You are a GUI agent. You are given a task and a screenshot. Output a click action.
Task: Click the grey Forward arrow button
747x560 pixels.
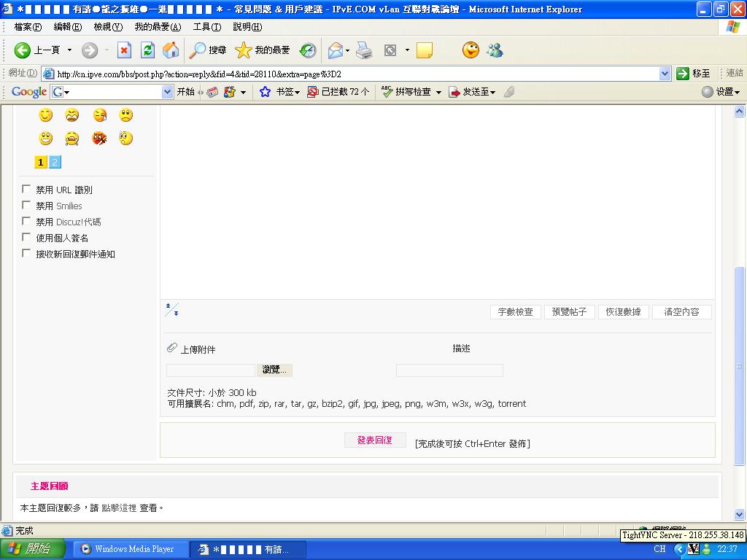click(x=90, y=50)
